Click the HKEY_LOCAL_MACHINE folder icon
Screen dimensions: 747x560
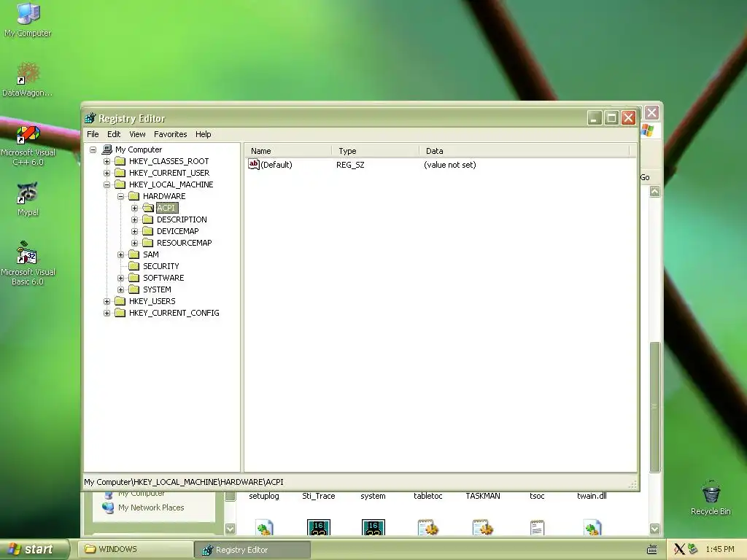pos(120,184)
